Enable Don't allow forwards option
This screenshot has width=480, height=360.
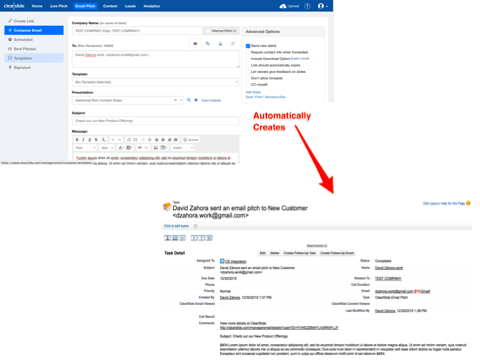pos(248,78)
